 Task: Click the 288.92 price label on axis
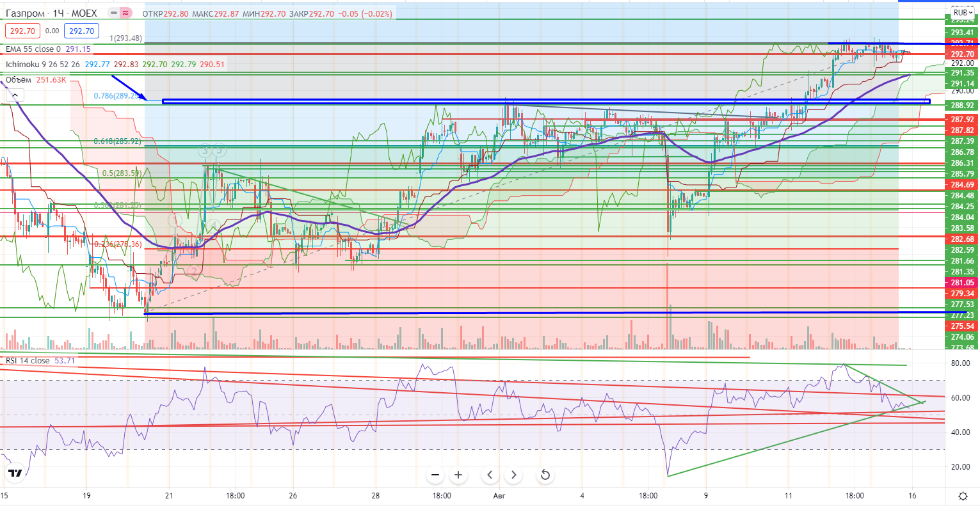(962, 106)
